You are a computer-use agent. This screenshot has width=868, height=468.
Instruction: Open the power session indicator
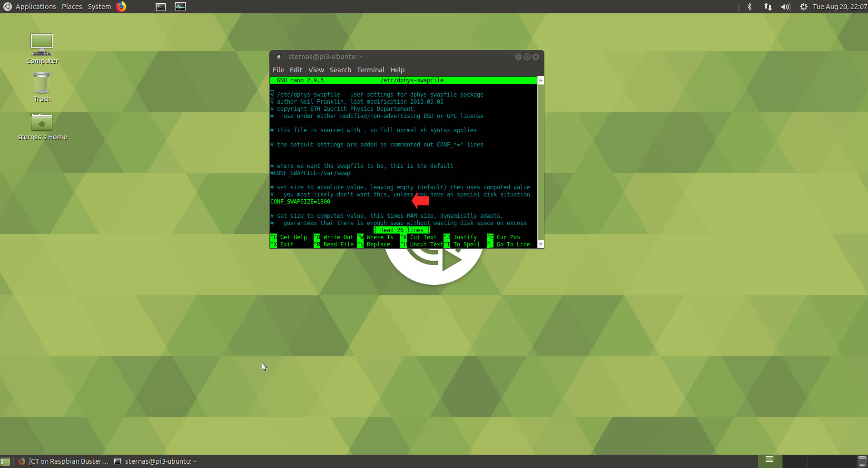point(803,7)
